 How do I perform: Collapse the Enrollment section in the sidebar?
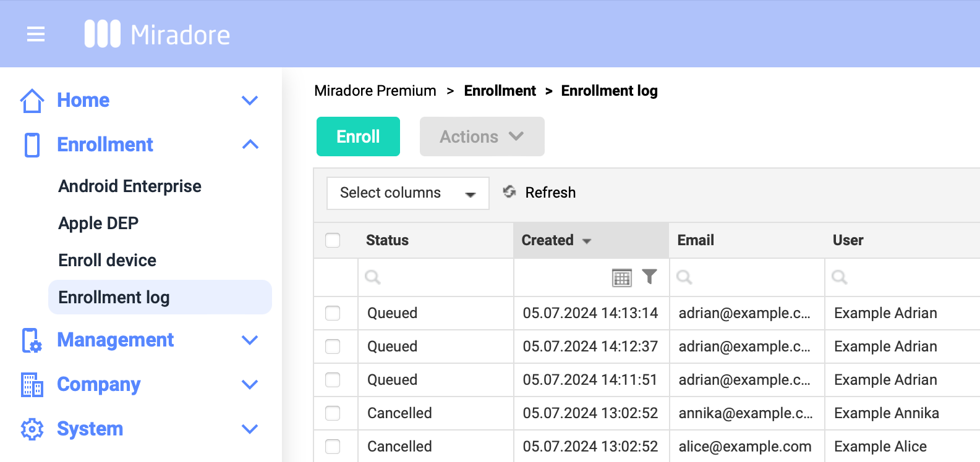250,144
